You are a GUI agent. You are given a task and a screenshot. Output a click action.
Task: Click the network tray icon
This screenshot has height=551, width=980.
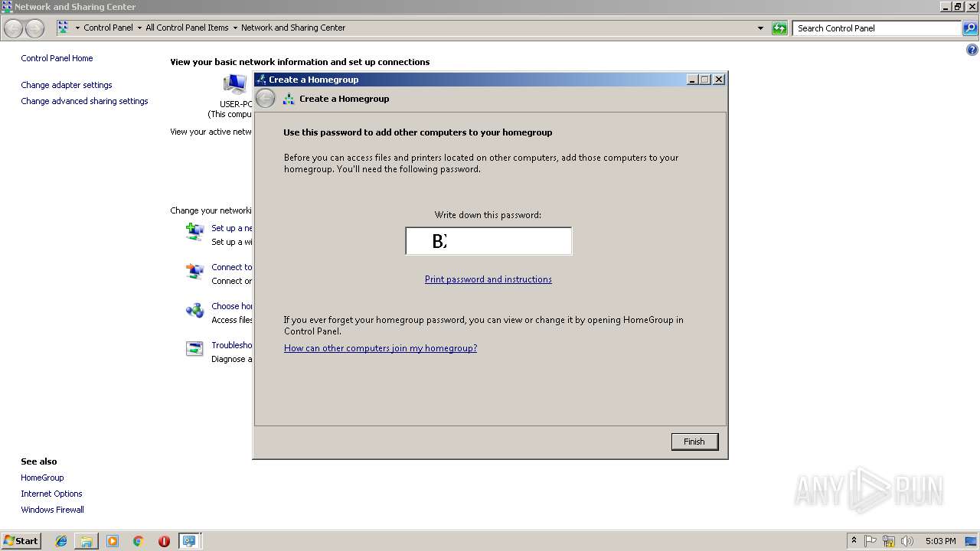coord(889,541)
